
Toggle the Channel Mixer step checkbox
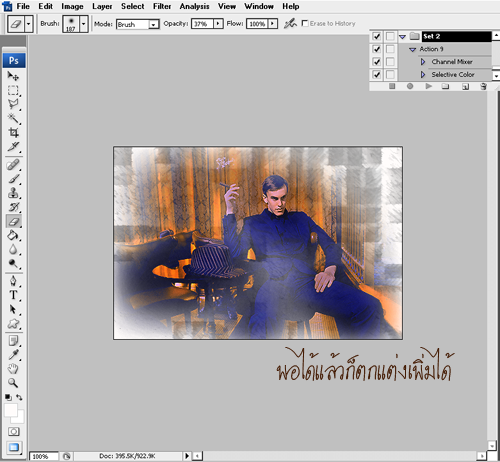pyautogui.click(x=377, y=62)
